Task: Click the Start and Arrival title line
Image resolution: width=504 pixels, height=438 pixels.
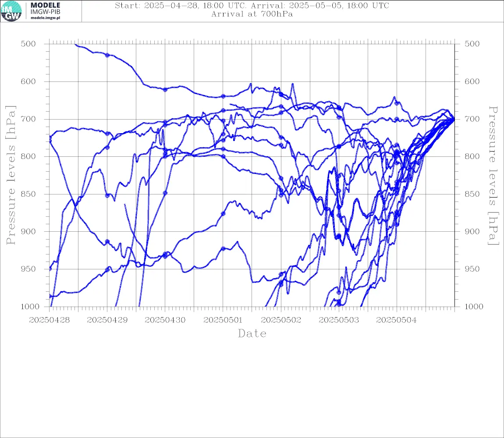Action: [252, 5]
